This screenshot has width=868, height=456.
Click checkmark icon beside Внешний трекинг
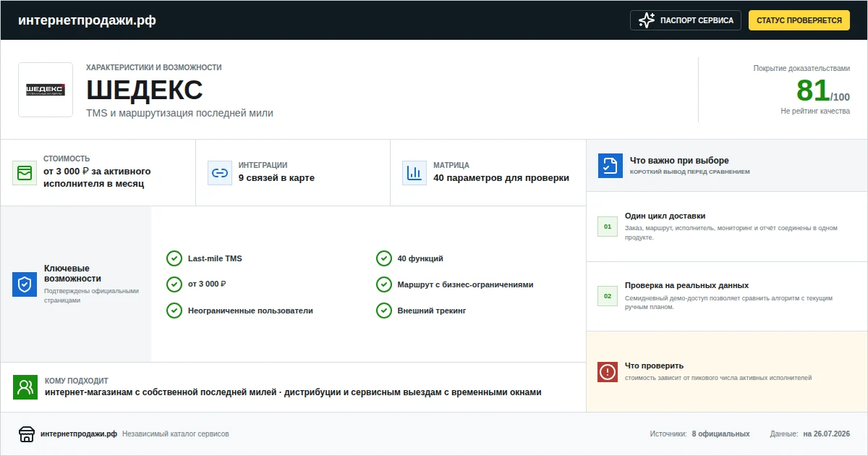point(384,311)
